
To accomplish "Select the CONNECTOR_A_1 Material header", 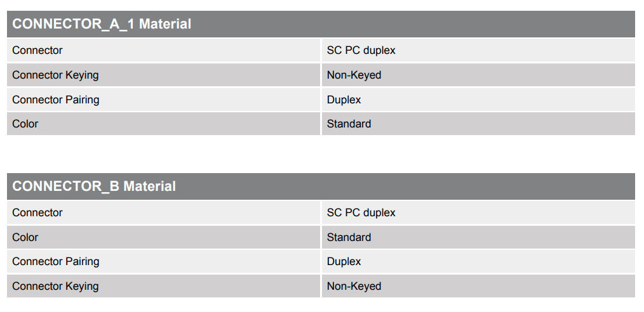I will point(321,23).
